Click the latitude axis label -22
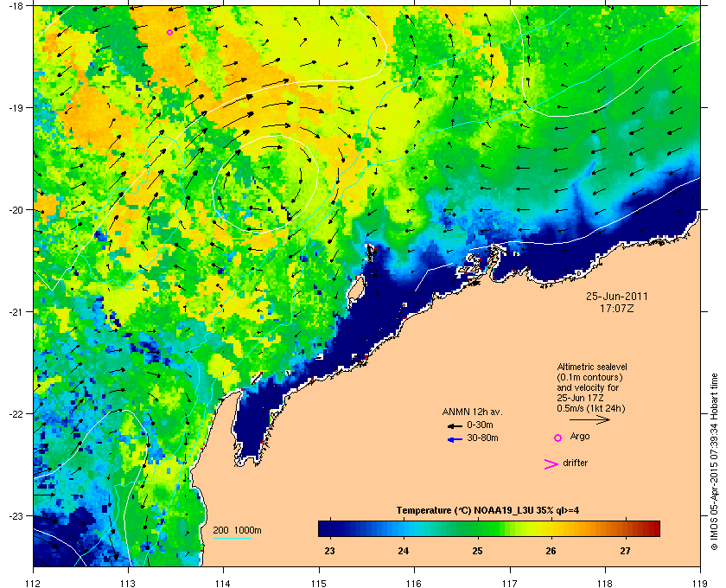This screenshot has width=726, height=588. pos(16,413)
